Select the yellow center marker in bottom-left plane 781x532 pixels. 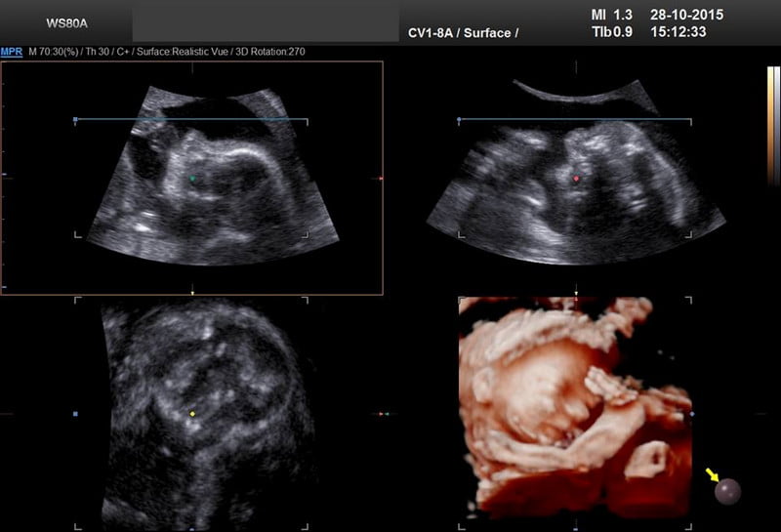192,415
